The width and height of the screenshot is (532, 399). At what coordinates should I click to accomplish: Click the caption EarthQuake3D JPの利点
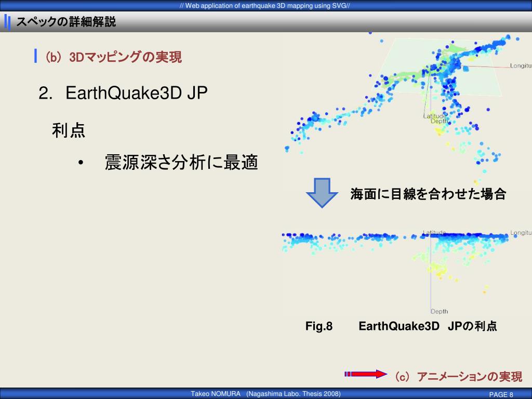point(428,326)
